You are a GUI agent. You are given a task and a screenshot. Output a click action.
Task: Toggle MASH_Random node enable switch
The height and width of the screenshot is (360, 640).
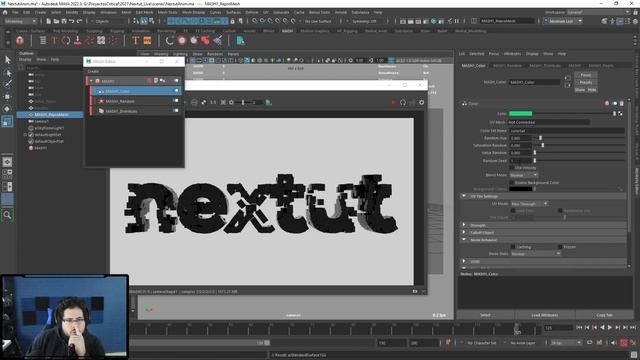click(176, 101)
